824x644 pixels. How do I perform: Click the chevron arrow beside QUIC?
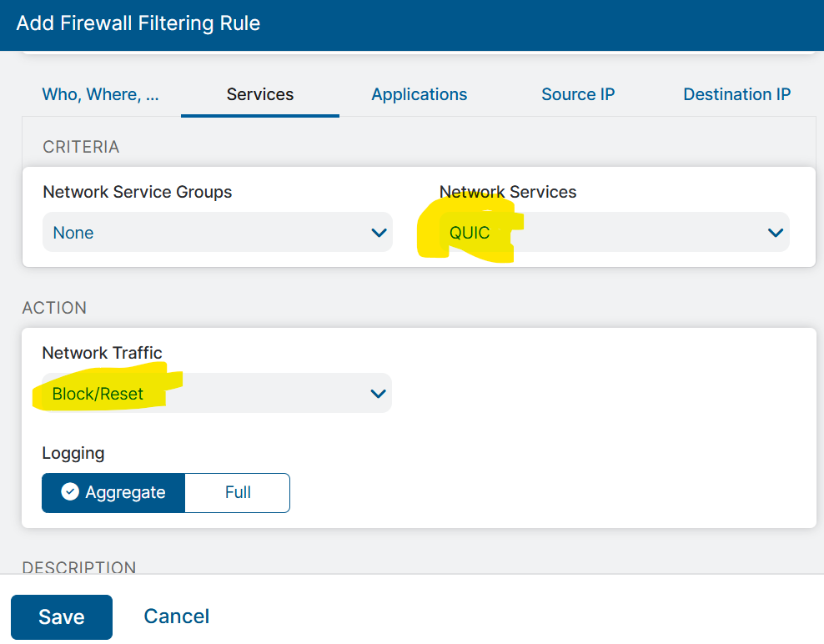click(775, 233)
